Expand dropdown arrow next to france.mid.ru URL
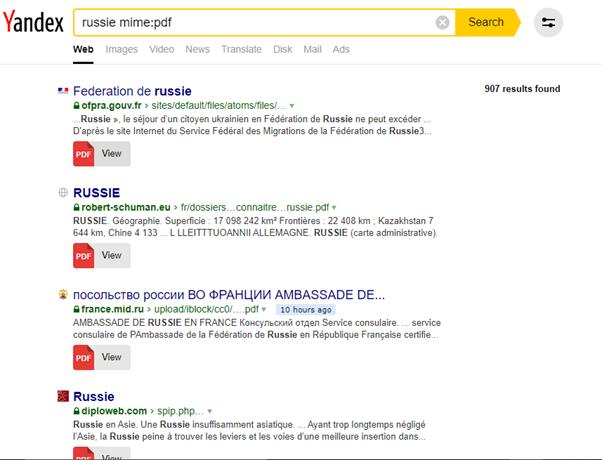The image size is (602, 460). [264, 309]
